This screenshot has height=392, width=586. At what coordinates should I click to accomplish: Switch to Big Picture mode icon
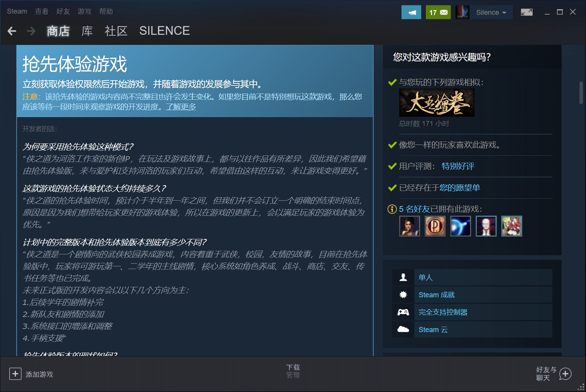[527, 12]
